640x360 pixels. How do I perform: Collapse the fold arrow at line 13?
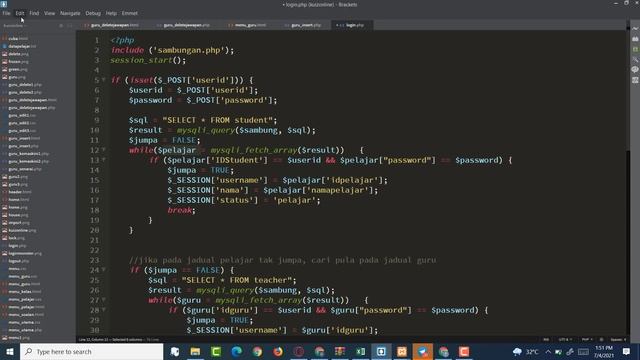coord(104,160)
